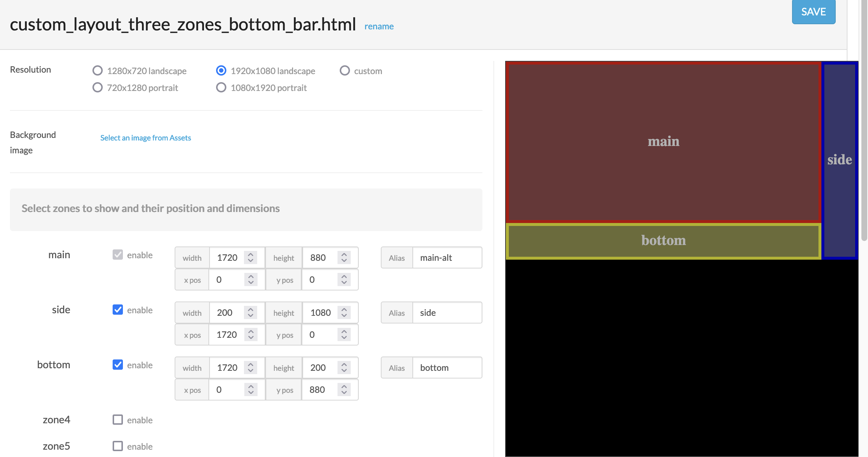
Task: Increase side zone x pos with stepper
Action: click(x=250, y=332)
